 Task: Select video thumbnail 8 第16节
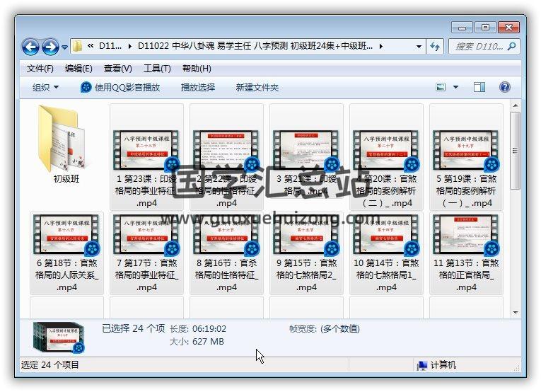point(227,235)
